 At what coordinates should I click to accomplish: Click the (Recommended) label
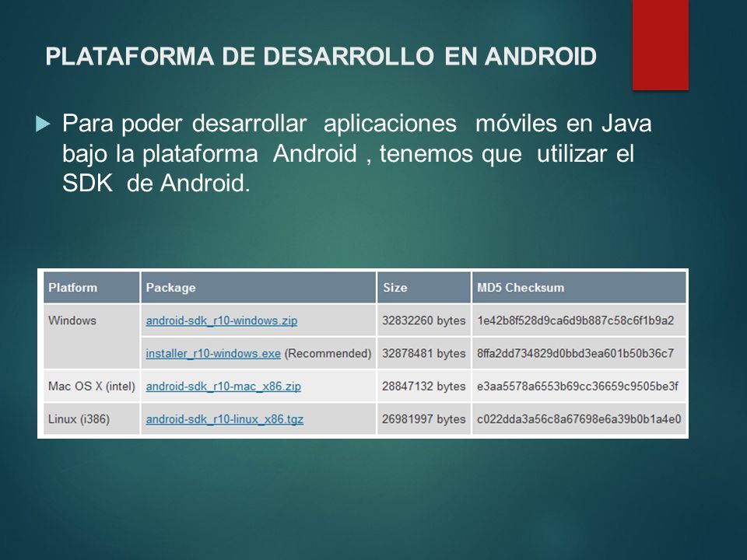point(328,353)
